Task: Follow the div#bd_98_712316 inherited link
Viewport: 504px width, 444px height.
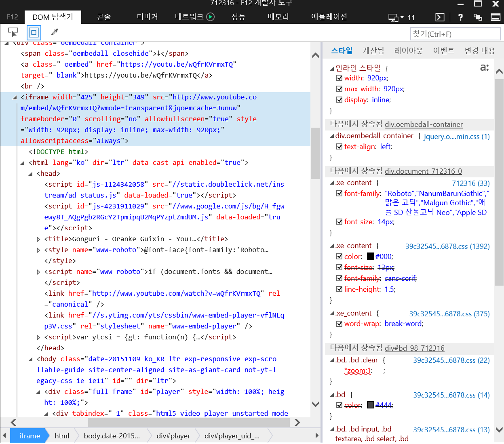Action: tap(414, 348)
